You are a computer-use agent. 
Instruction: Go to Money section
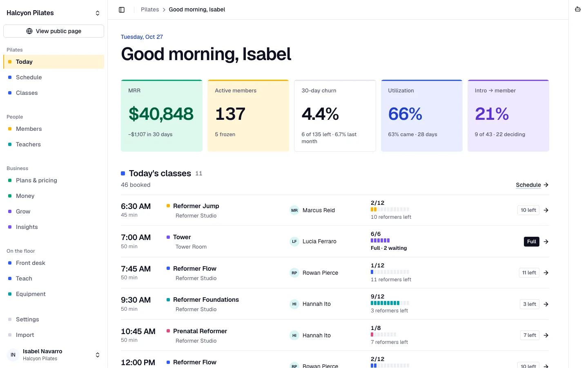53,196
